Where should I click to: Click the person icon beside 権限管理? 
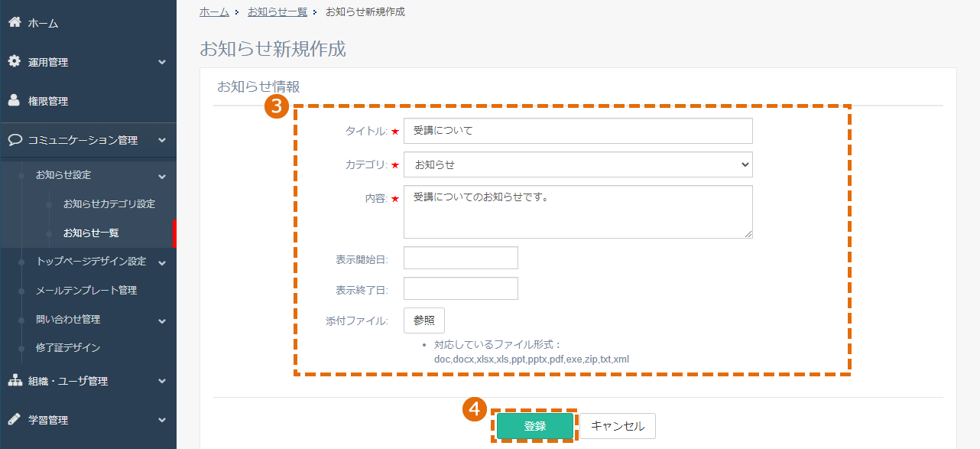click(x=14, y=100)
